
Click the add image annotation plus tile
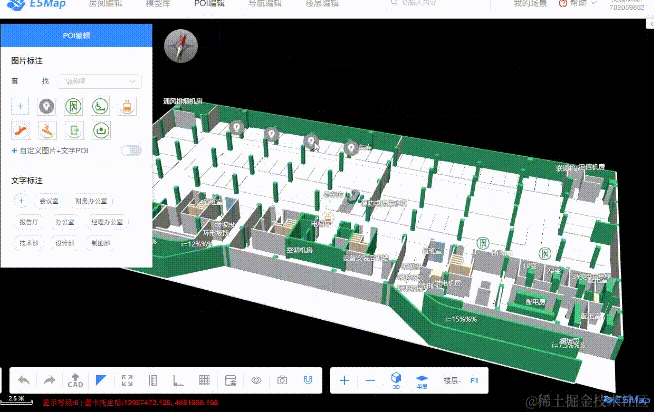pyautogui.click(x=20, y=106)
